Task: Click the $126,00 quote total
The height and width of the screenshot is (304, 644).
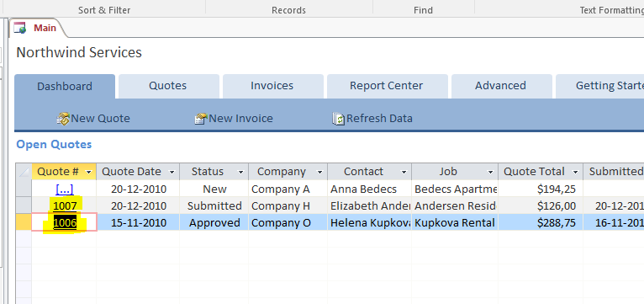Action: [x=541, y=205]
